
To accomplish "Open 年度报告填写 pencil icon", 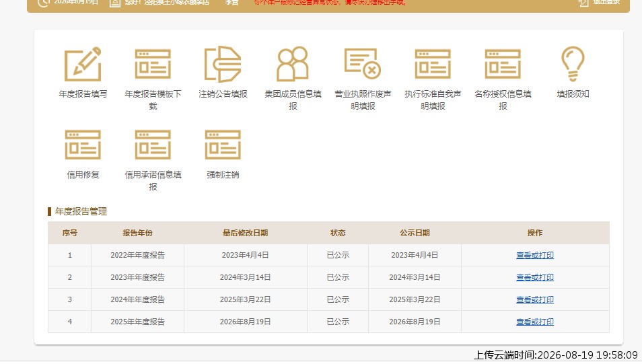I will [x=83, y=64].
